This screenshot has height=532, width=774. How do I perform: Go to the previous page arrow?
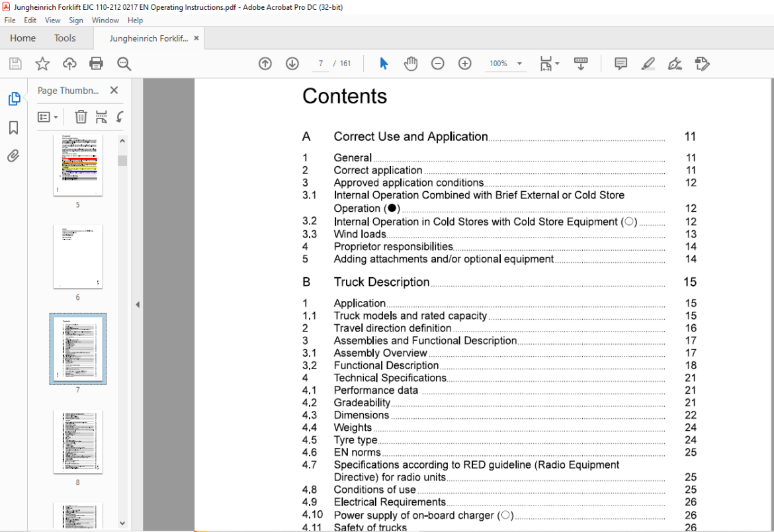[x=265, y=64]
